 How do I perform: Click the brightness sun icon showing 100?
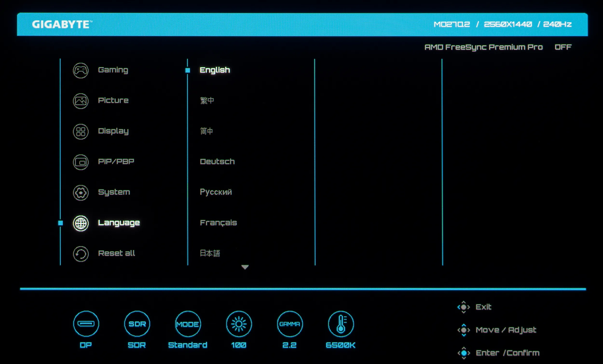pyautogui.click(x=239, y=324)
